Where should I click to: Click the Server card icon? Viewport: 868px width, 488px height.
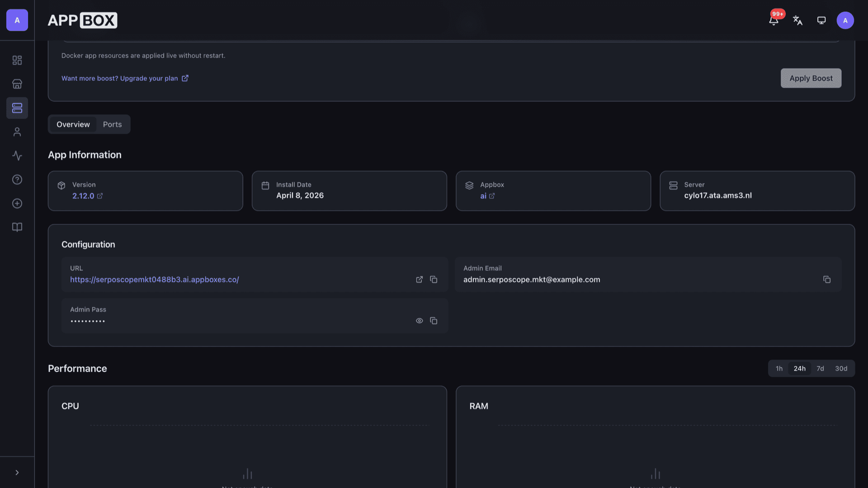pos(673,185)
